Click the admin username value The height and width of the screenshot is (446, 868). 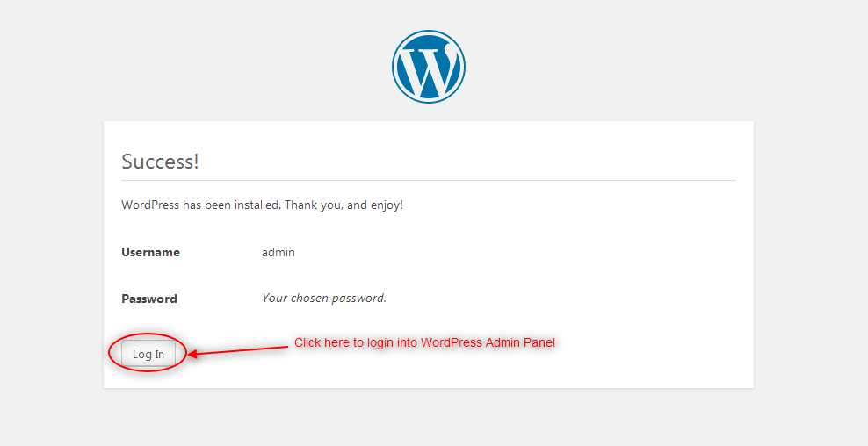coord(278,252)
